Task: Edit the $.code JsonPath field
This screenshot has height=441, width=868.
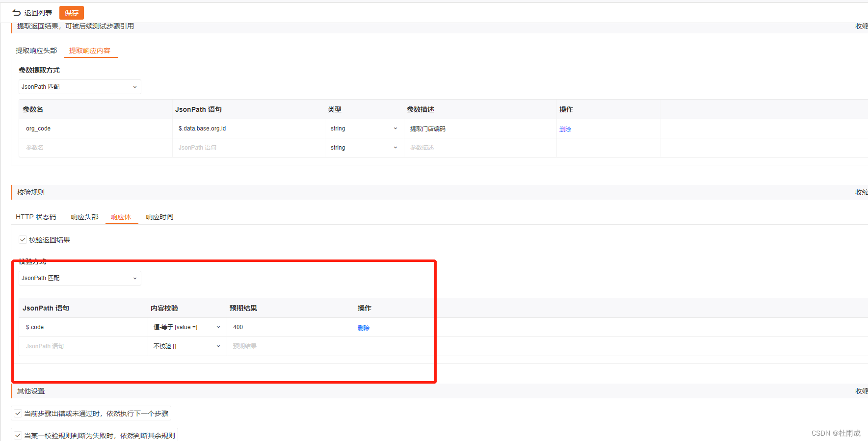Action: 83,327
